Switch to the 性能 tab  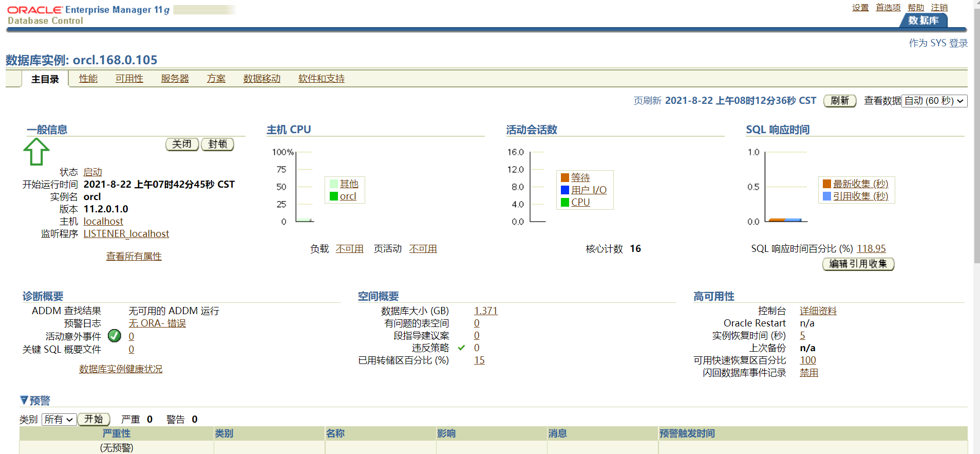[88, 79]
